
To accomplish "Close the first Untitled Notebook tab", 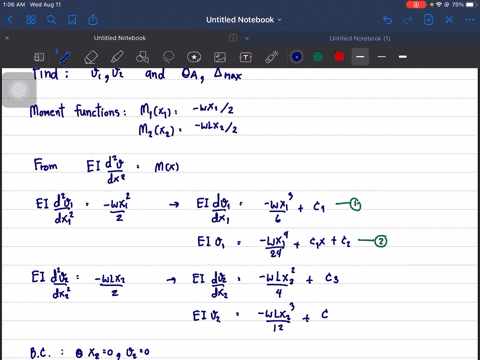I will tap(7, 38).
